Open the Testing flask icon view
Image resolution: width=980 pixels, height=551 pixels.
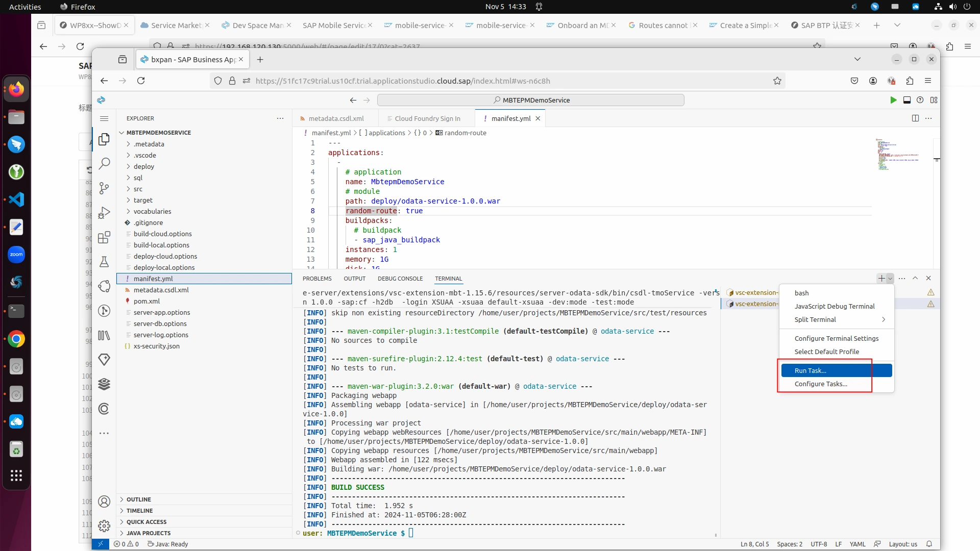tap(104, 262)
